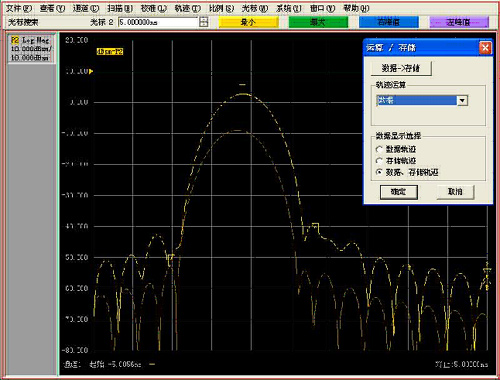This screenshot has height=380, width=500.
Task: Select the 存储轨迹 radio button
Action: click(379, 161)
